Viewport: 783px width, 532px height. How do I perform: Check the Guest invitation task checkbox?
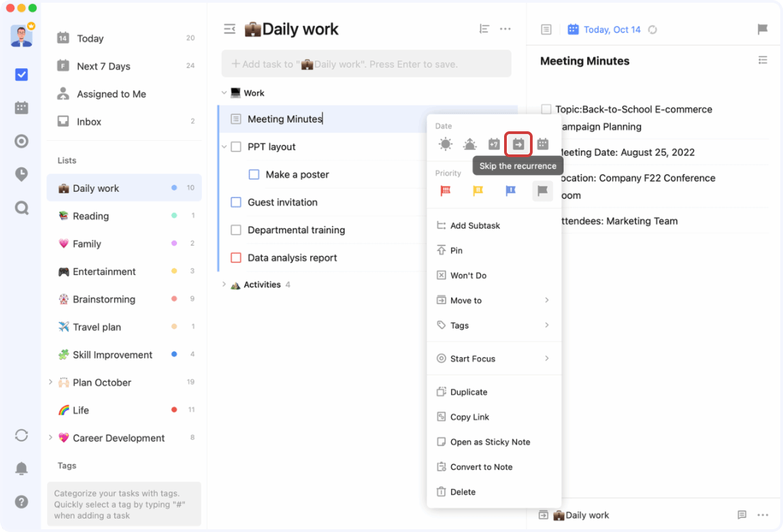coord(236,202)
